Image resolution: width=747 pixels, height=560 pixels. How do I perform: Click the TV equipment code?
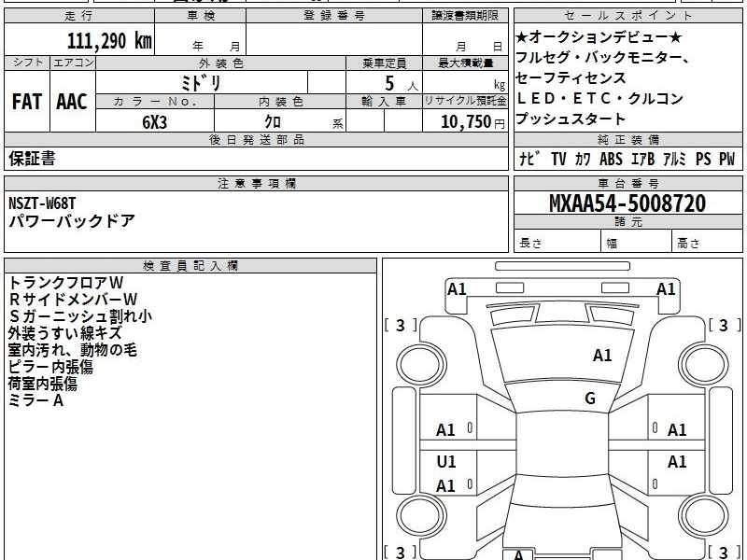(558, 159)
